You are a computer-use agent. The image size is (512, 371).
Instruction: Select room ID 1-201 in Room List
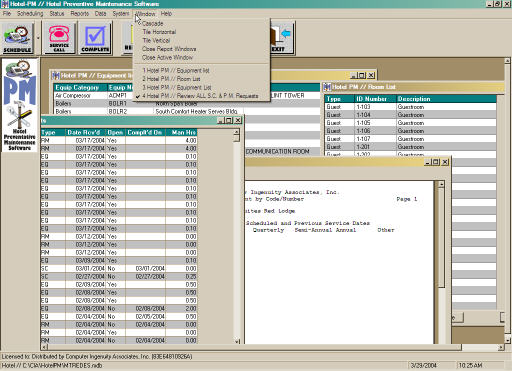(x=375, y=147)
